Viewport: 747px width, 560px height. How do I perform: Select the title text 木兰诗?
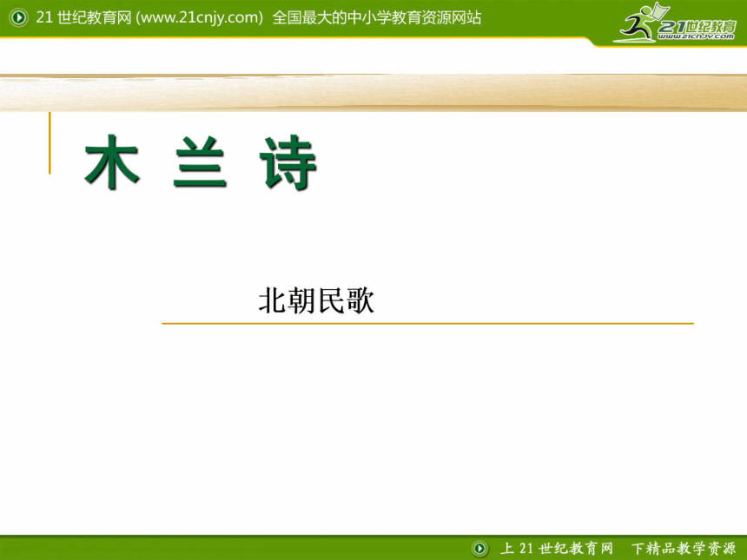coord(200,161)
